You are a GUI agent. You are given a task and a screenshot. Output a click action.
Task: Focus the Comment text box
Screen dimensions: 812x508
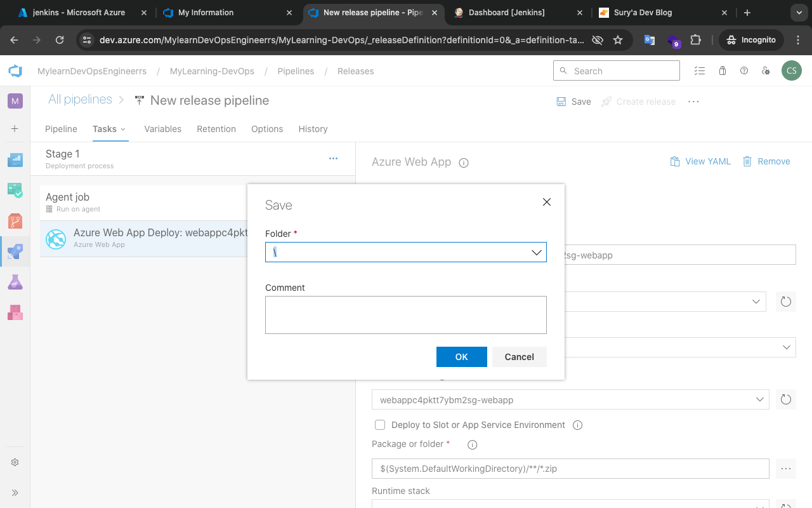pyautogui.click(x=406, y=315)
